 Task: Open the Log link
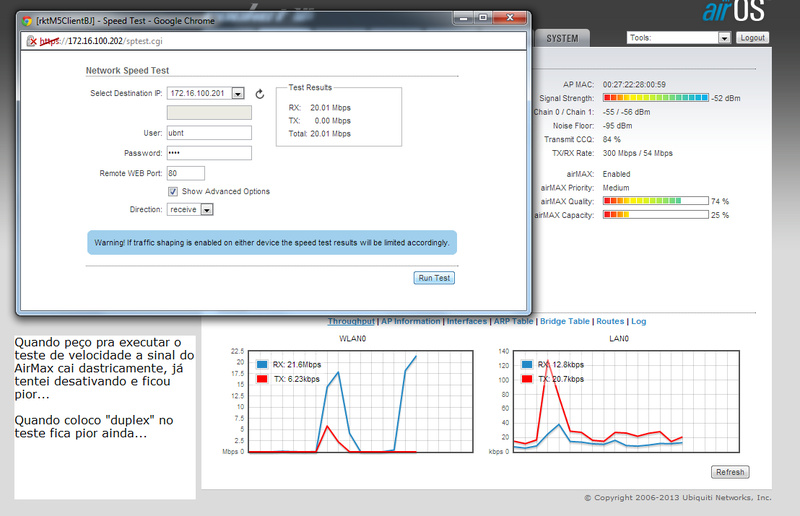pyautogui.click(x=639, y=321)
